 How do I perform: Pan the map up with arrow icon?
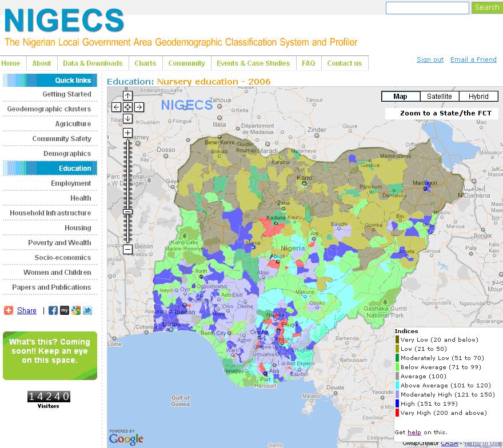point(127,95)
